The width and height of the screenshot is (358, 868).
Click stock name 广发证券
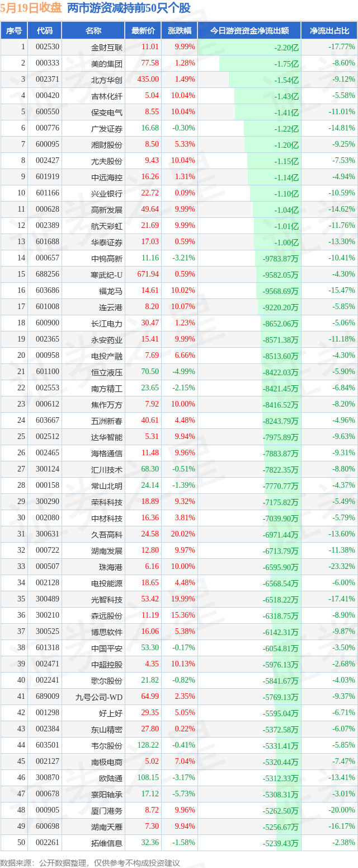(107, 128)
